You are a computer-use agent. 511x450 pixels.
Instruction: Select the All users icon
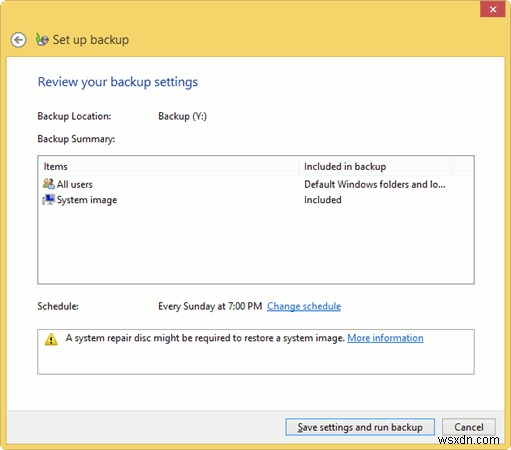49,184
